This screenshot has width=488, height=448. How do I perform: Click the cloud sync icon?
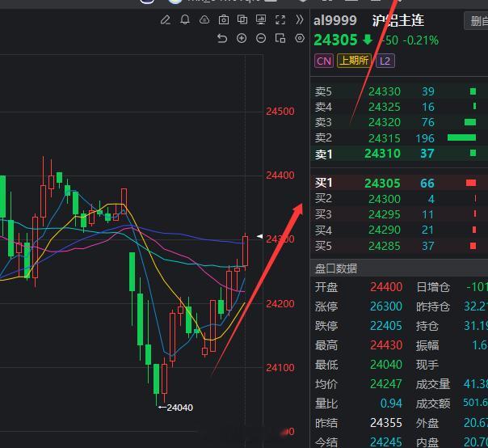coord(204,20)
